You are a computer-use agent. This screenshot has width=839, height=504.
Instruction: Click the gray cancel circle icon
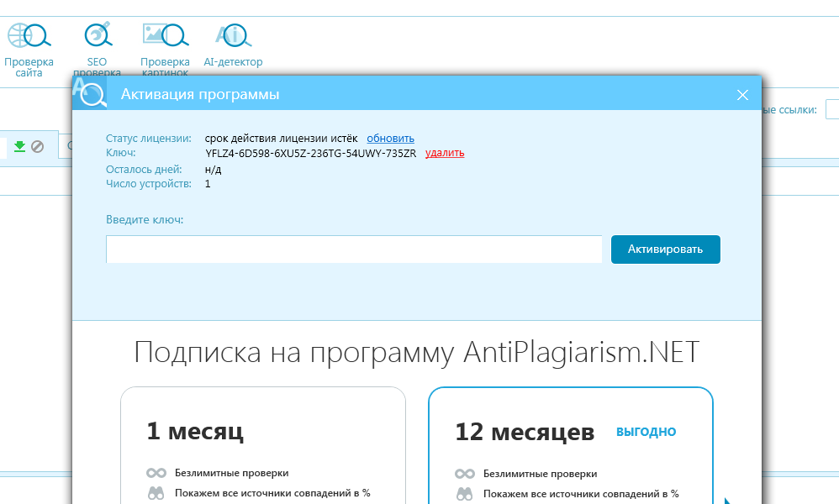[37, 146]
